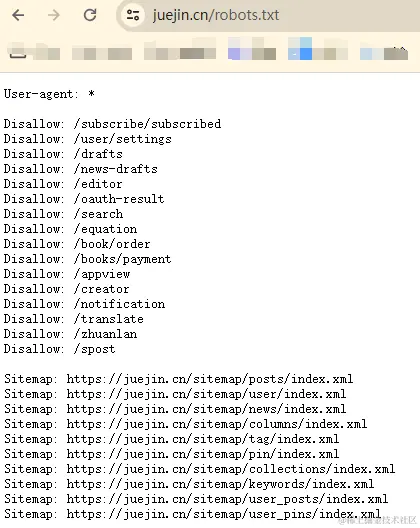Image resolution: width=420 pixels, height=528 pixels.
Task: Open site information icon in address bar
Action: [133, 15]
